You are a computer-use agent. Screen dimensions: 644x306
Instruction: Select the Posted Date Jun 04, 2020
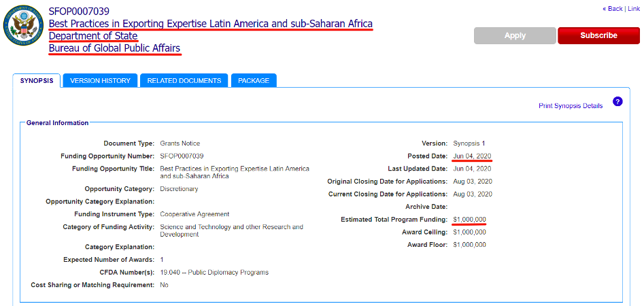[473, 156]
